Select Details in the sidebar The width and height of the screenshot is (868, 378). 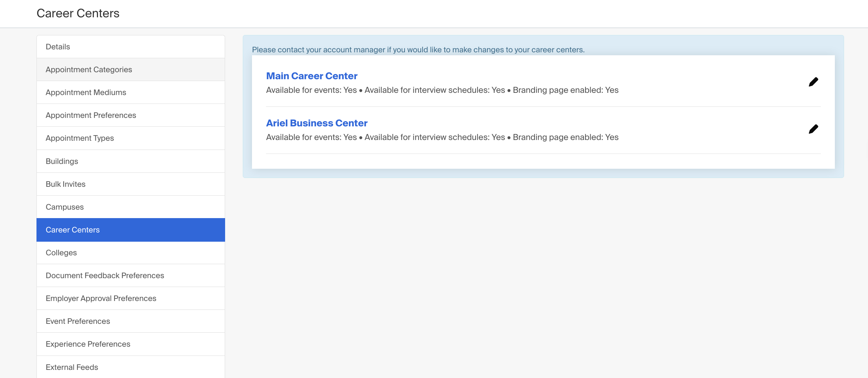click(x=57, y=46)
